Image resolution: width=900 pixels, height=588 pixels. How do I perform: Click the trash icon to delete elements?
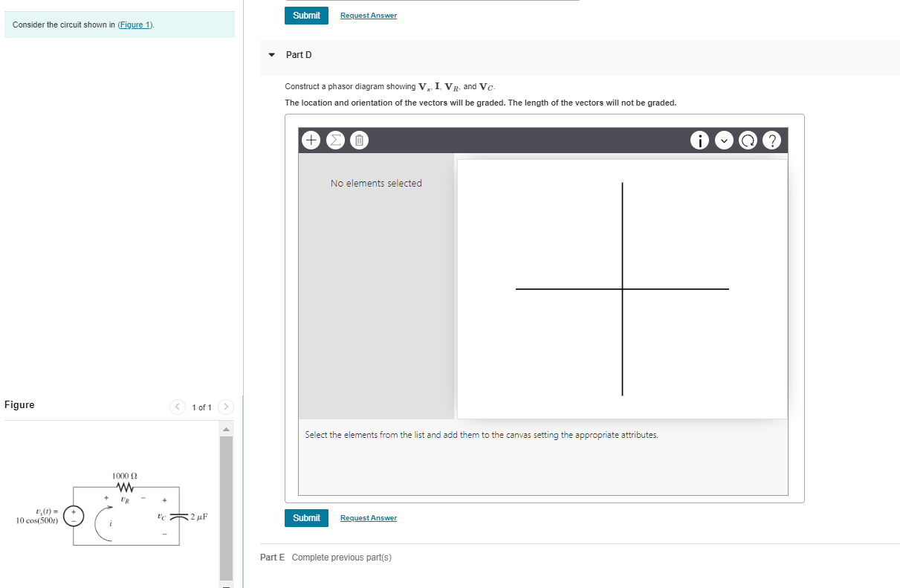[x=359, y=140]
